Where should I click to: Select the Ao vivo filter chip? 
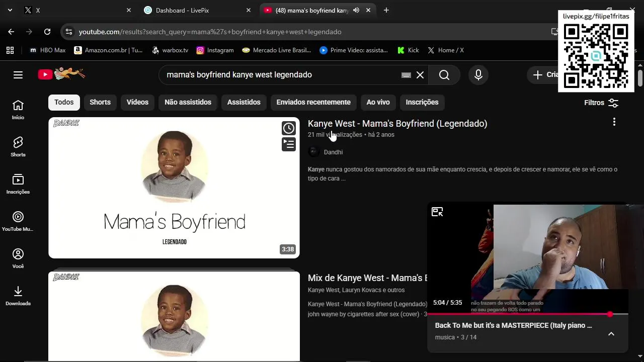point(378,102)
